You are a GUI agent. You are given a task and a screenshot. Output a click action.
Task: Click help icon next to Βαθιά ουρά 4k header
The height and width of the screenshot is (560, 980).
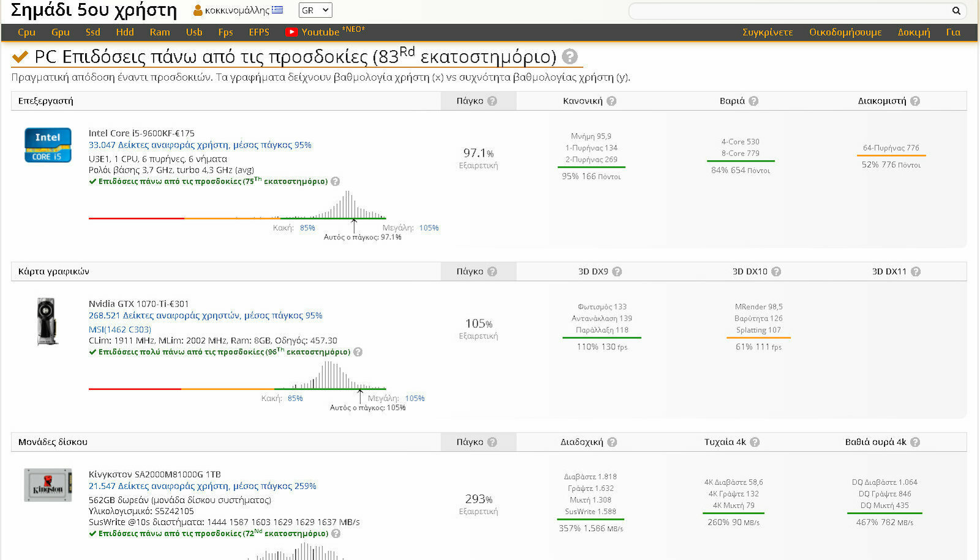[x=915, y=442]
